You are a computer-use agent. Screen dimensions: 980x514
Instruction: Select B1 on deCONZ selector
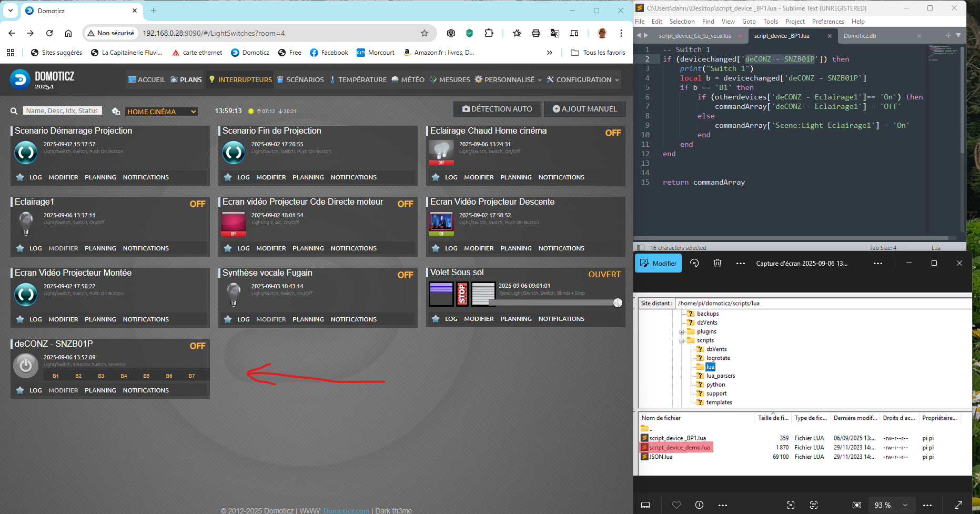pyautogui.click(x=56, y=376)
